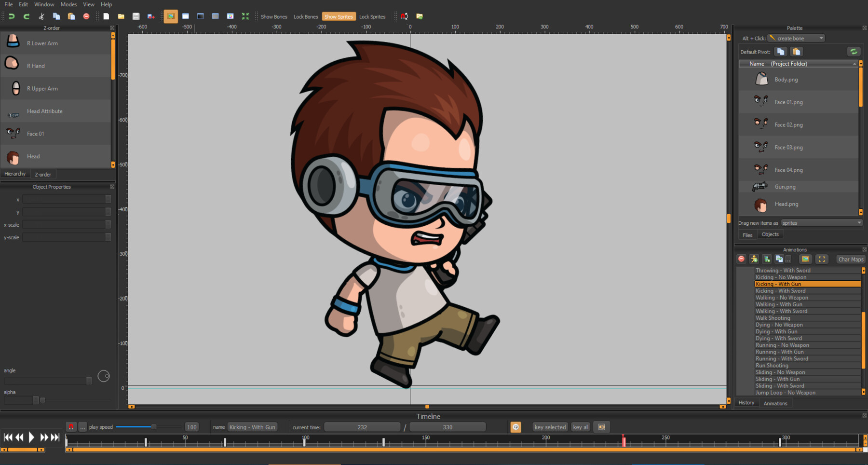Image resolution: width=868 pixels, height=465 pixels.
Task: Click the save floppy disk icon
Action: point(136,16)
